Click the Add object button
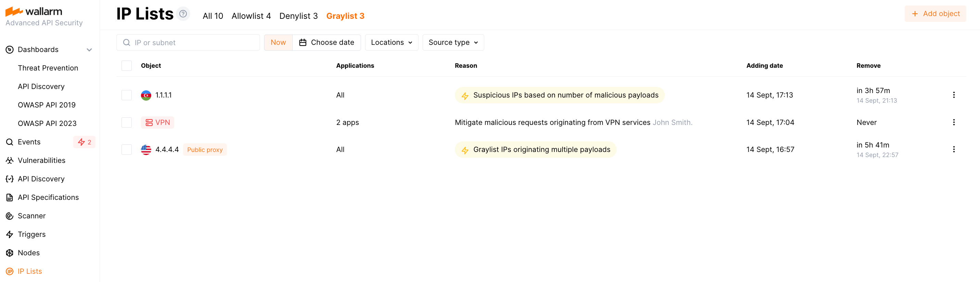Screen dimensions: 980x282 tap(935, 14)
